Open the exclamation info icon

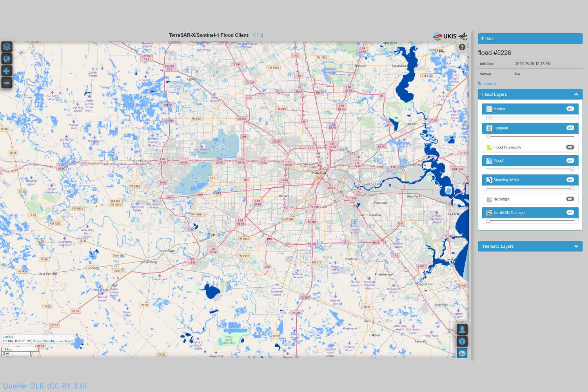pyautogui.click(x=462, y=341)
